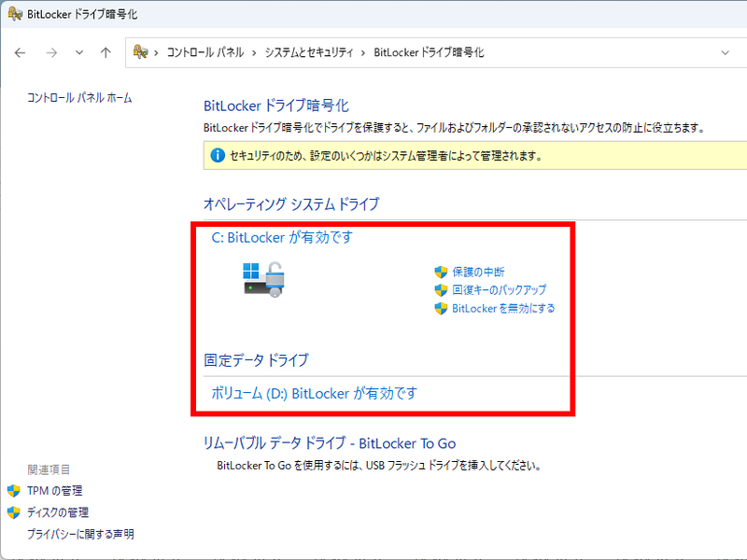Click the window title bar BitLocker icon
The image size is (747, 560).
[x=15, y=13]
